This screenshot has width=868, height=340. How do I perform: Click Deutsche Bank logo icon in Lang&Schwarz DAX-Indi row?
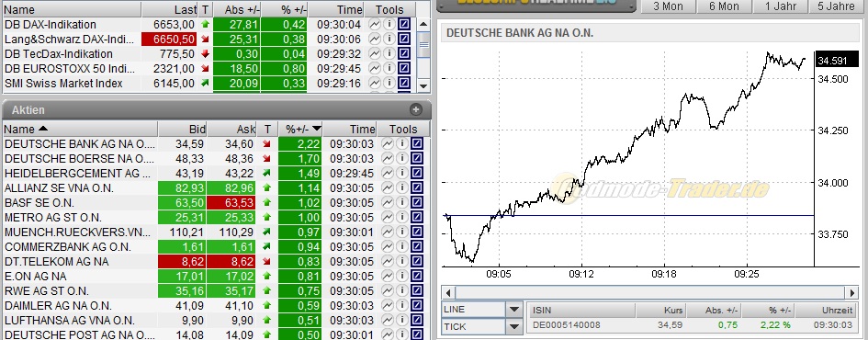click(404, 39)
